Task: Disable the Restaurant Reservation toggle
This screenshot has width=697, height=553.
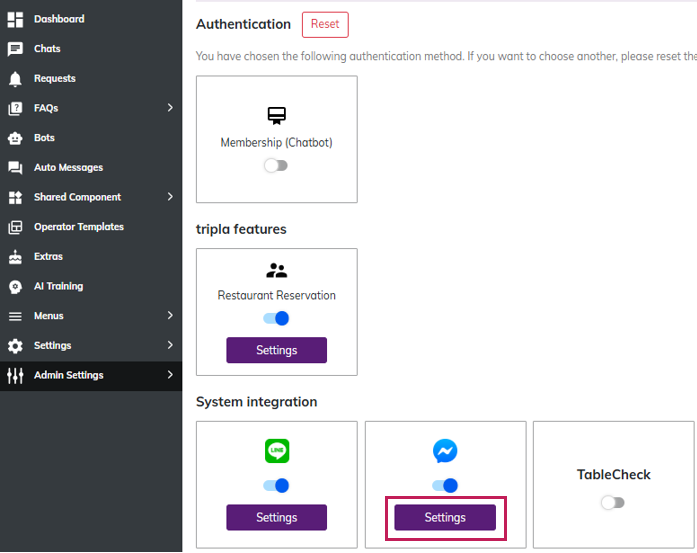Action: coord(276,319)
